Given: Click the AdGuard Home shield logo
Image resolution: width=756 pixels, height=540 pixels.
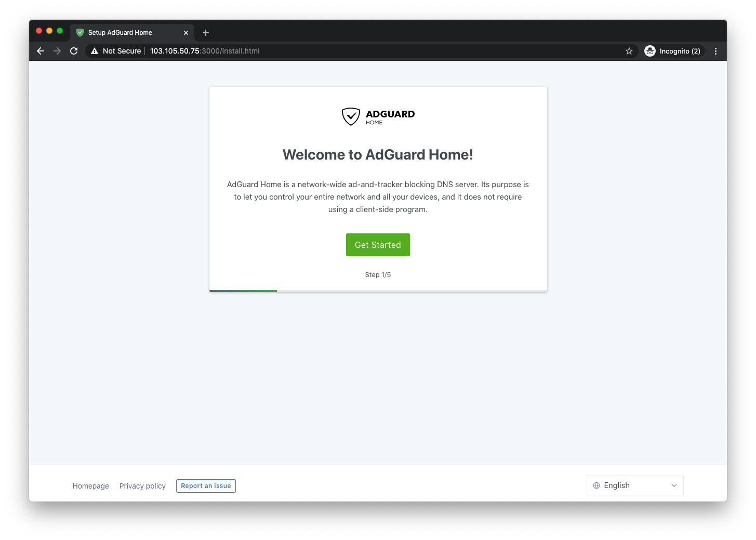Looking at the screenshot, I should 351,116.
